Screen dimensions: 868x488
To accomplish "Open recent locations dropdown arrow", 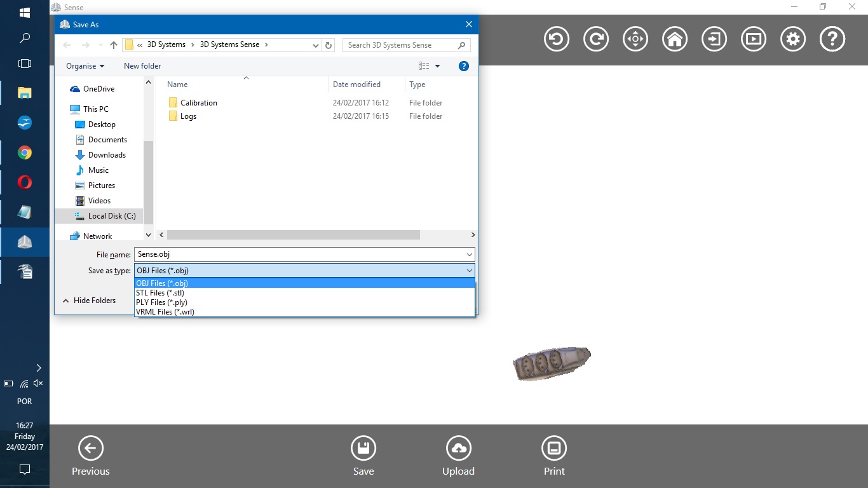I will pyautogui.click(x=100, y=45).
